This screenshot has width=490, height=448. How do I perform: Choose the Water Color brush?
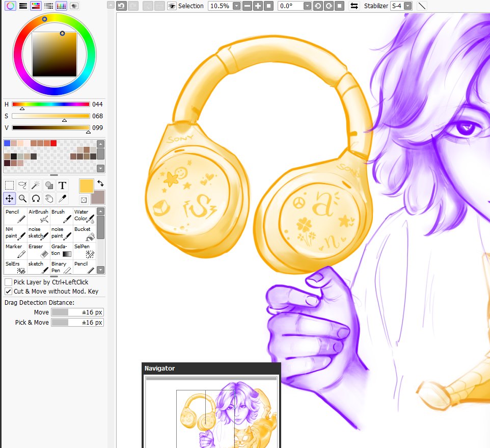85,216
